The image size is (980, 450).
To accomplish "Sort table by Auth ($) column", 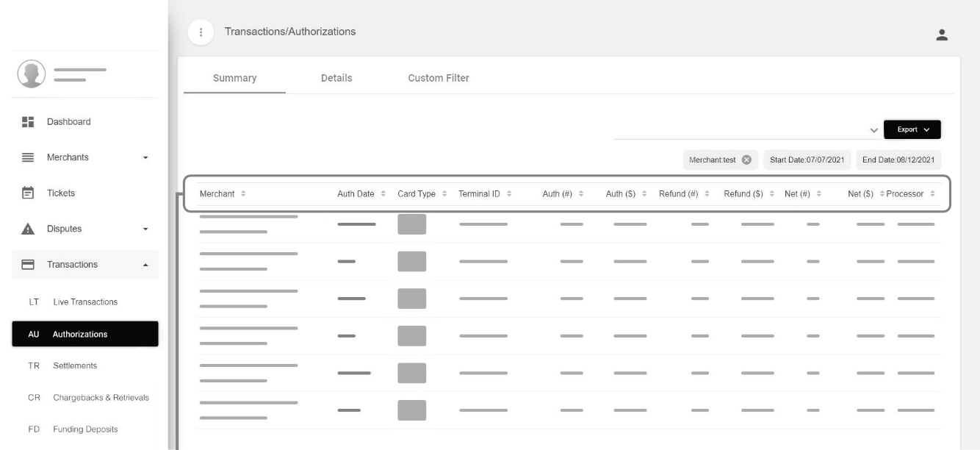I will [644, 194].
